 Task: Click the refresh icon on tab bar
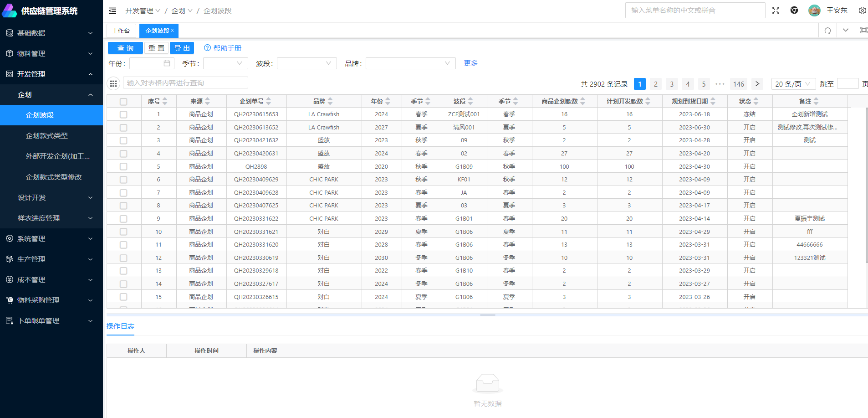(827, 31)
